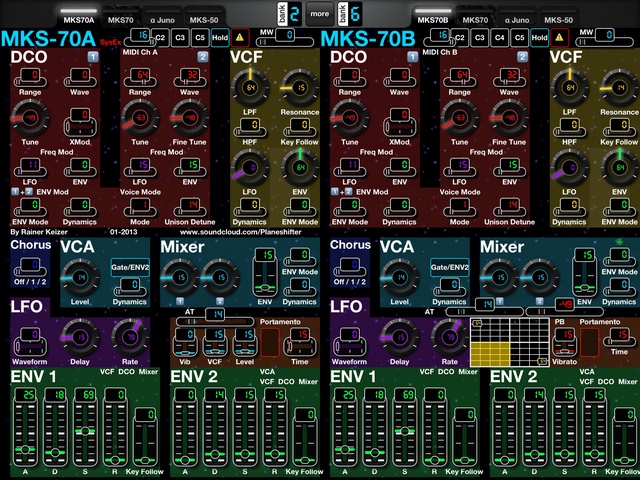640x480 pixels.
Task: Toggle Hold on MKS-70B
Action: click(540, 38)
